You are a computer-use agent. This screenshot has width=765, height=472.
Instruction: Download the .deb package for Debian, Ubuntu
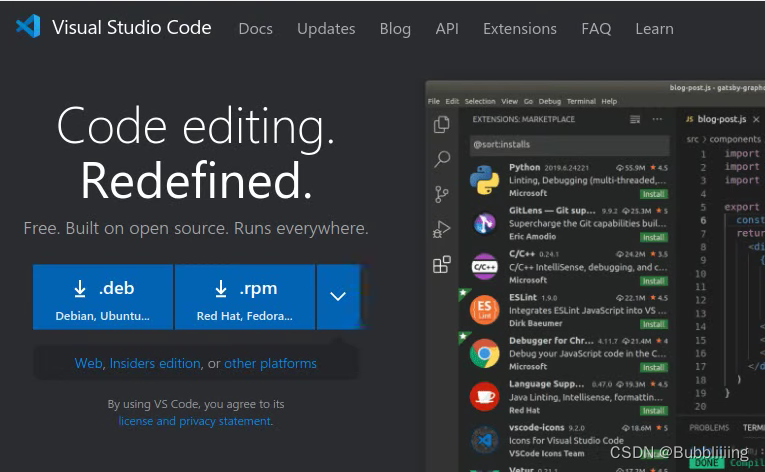click(103, 297)
